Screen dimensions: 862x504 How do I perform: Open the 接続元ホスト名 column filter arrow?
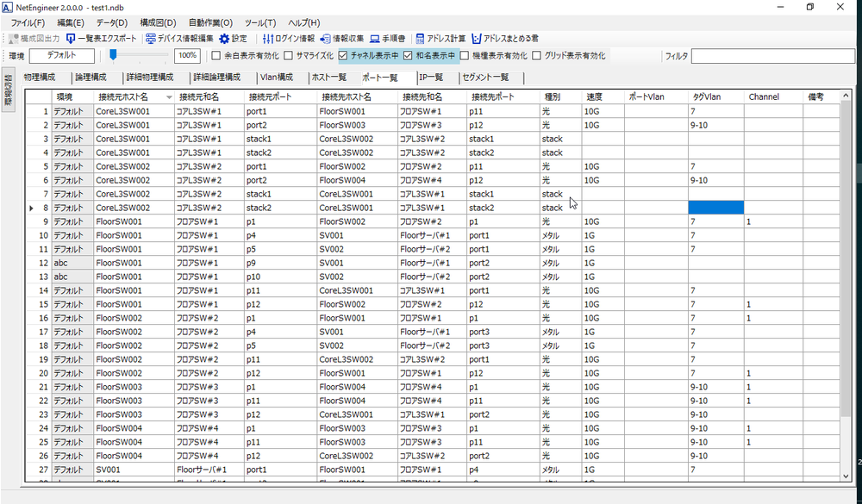pos(169,97)
